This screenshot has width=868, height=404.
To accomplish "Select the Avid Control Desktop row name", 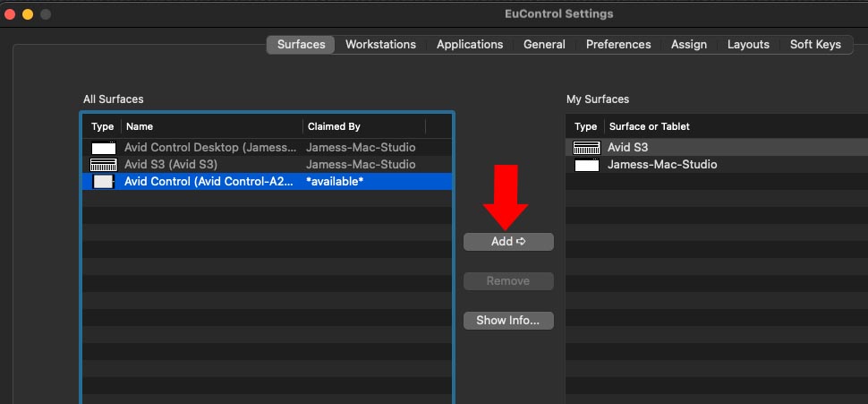I will point(210,148).
